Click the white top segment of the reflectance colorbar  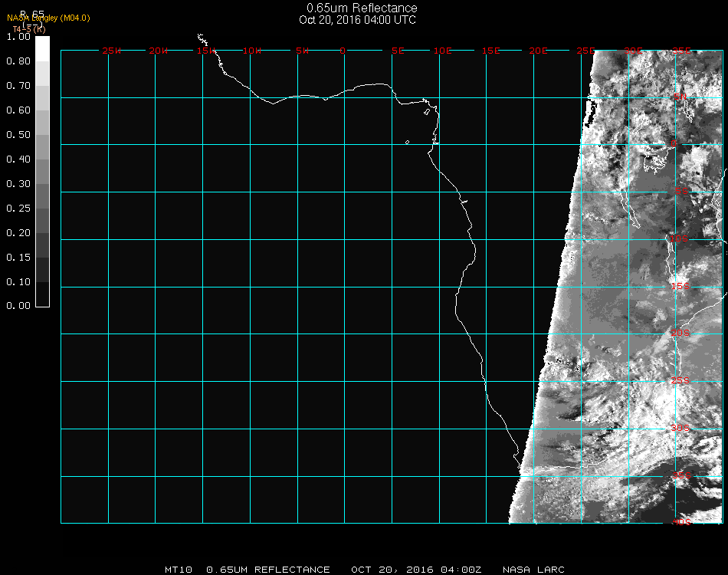[x=42, y=48]
